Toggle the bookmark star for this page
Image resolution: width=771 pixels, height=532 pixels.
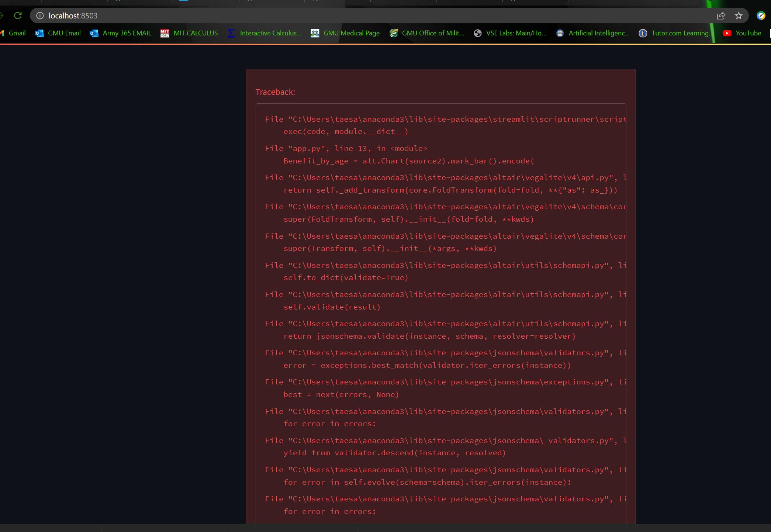click(739, 15)
